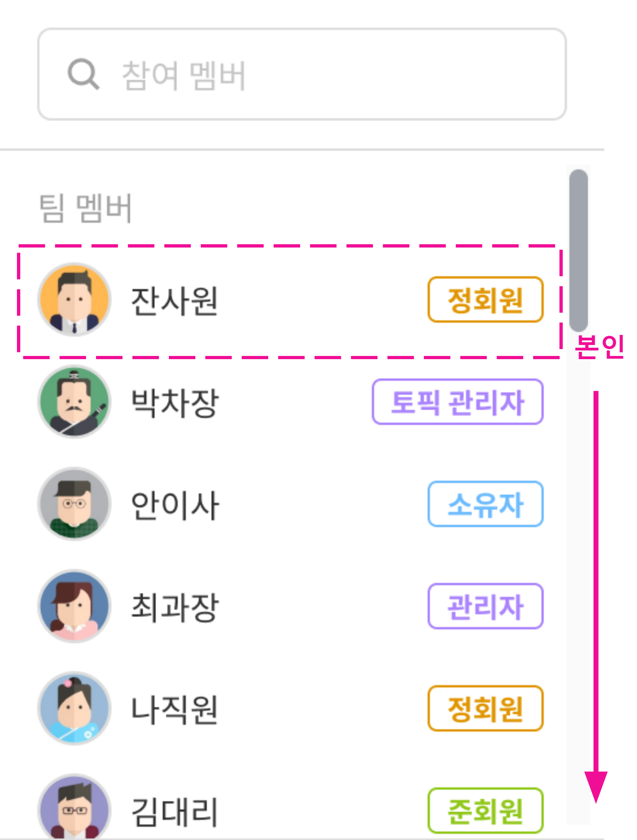Click 최과장's 관리자 role badge

(x=485, y=606)
